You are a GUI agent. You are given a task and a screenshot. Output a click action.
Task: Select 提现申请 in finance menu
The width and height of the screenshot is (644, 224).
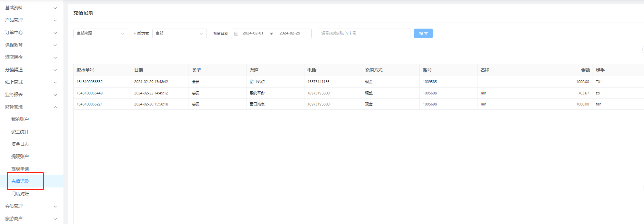tap(20, 169)
